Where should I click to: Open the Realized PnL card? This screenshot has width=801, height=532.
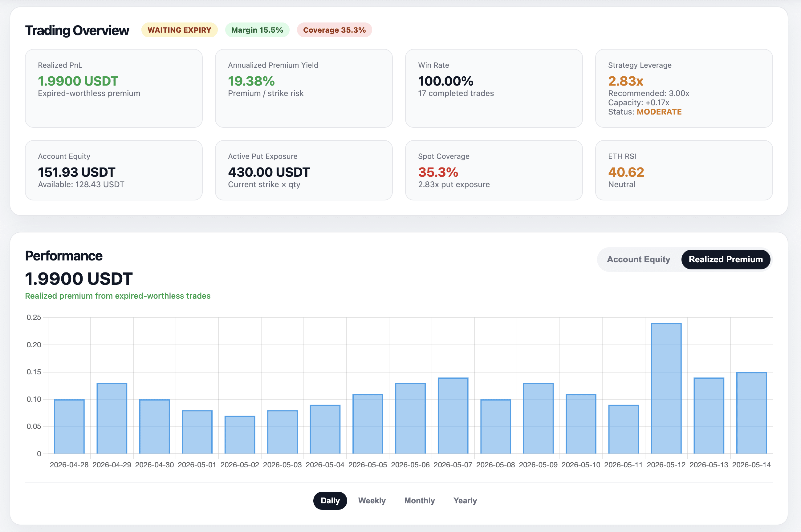pyautogui.click(x=114, y=88)
